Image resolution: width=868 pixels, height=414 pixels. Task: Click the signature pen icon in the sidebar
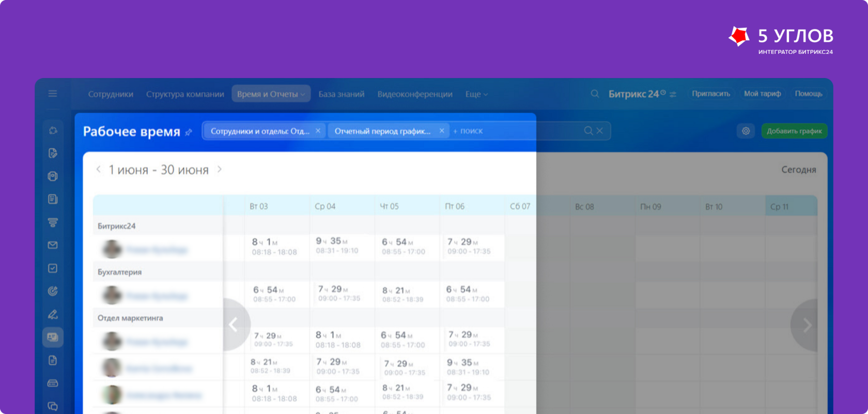click(x=53, y=314)
